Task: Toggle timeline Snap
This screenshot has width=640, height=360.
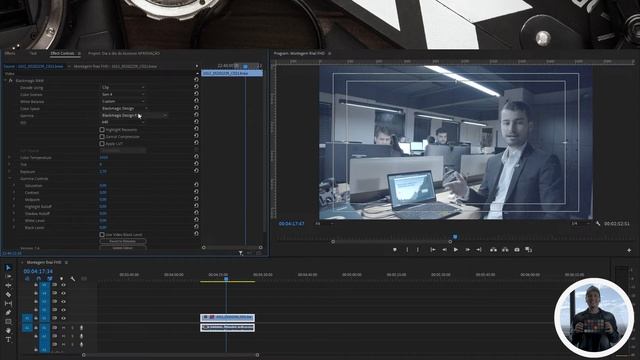Action: pos(39,279)
